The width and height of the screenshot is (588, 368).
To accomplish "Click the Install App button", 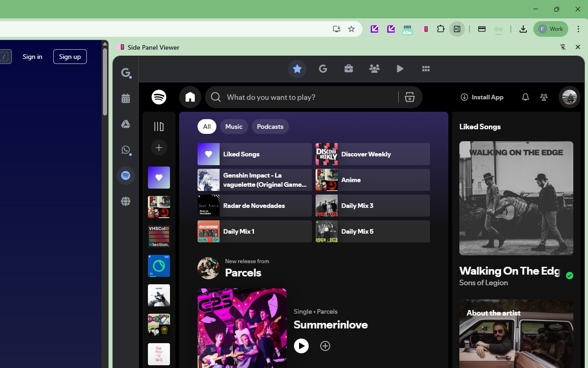I will click(482, 97).
